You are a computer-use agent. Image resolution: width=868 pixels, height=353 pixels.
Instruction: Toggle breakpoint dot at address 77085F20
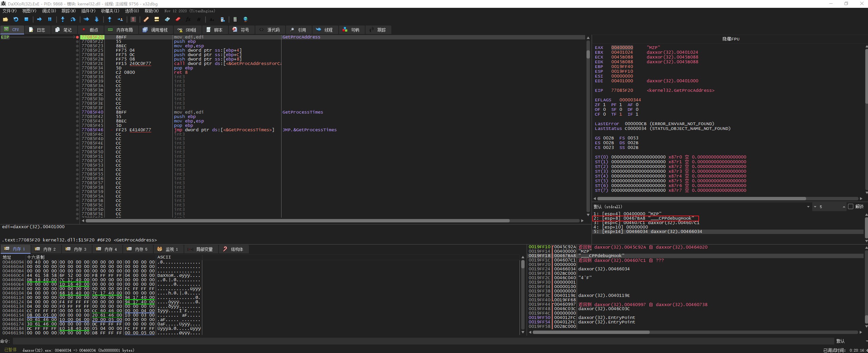[78, 37]
